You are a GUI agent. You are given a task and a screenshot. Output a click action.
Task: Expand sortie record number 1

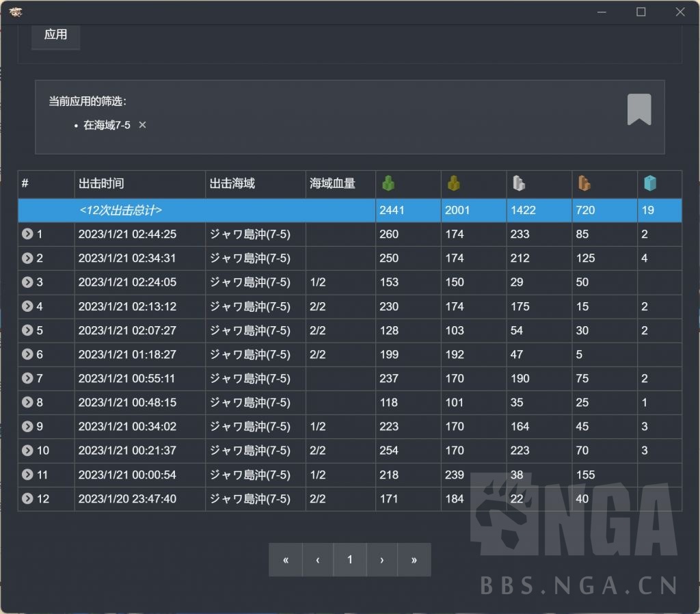click(27, 234)
